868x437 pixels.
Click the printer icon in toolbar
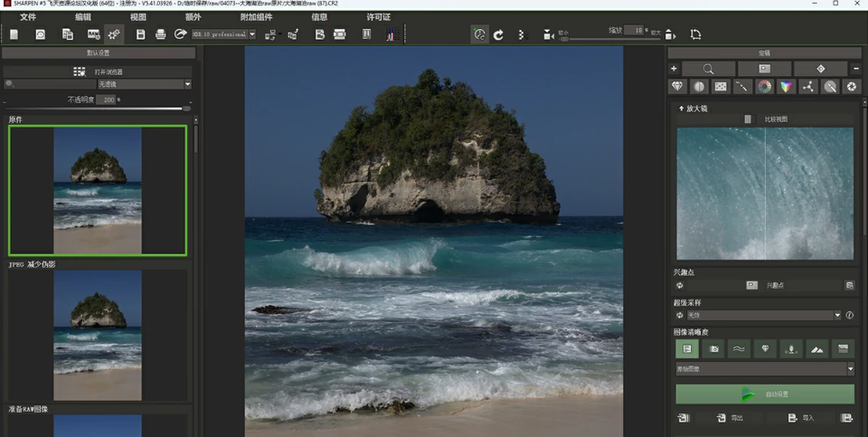click(161, 34)
